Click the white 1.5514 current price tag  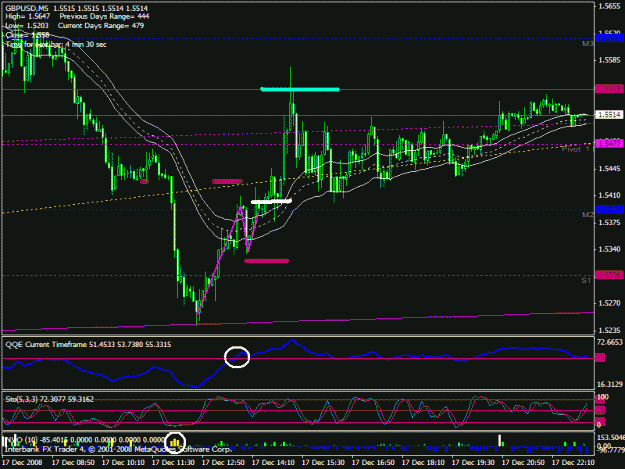point(609,115)
